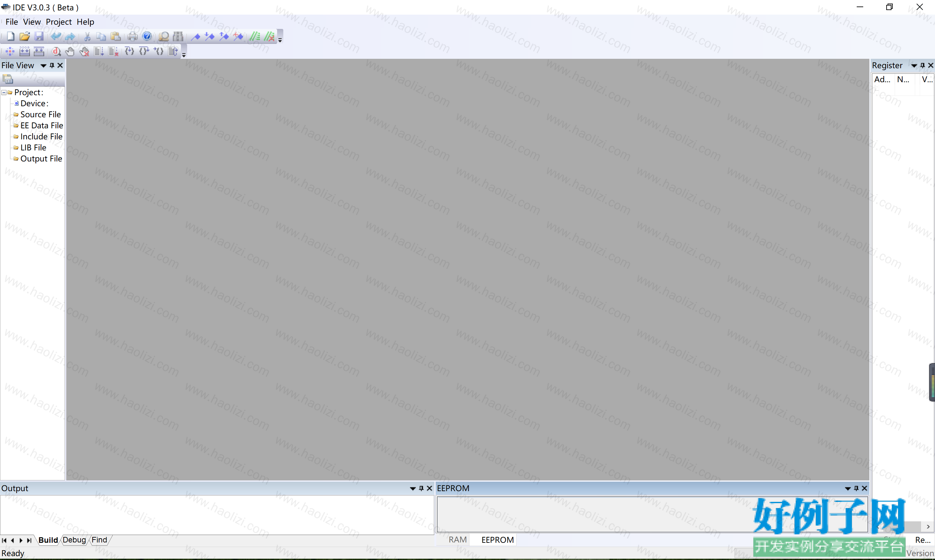Toggle bookmark with blue flag icon
935x560 pixels.
pos(196,36)
